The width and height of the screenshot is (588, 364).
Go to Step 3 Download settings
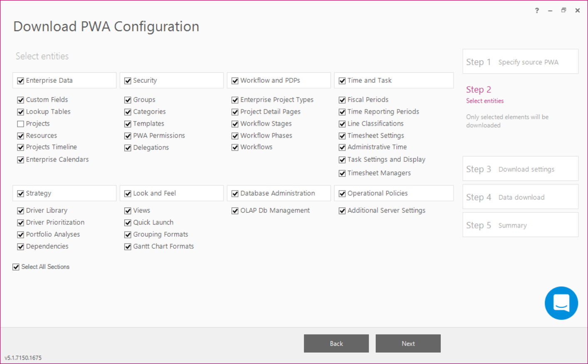click(520, 168)
